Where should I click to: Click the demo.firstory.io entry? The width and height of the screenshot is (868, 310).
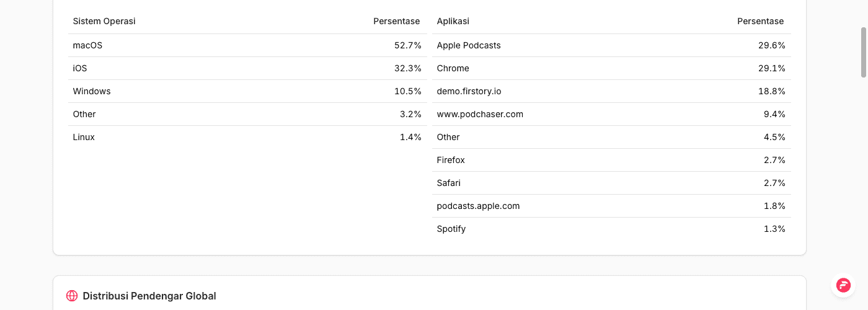469,91
